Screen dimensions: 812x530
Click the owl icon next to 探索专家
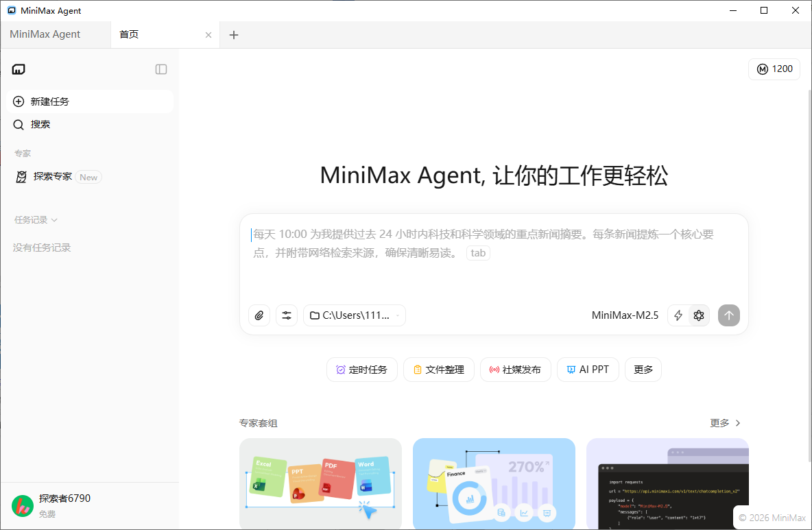tap(21, 176)
